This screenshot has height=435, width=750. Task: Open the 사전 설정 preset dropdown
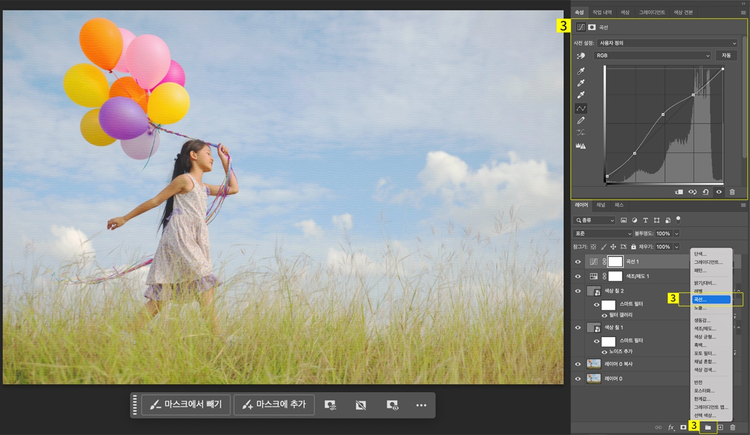point(668,44)
